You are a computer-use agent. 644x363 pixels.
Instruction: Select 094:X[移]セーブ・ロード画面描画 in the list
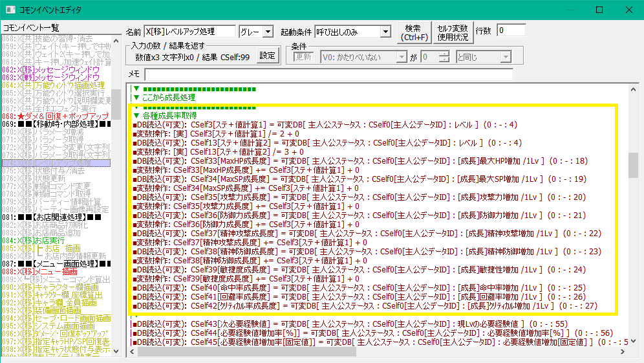tap(56, 318)
